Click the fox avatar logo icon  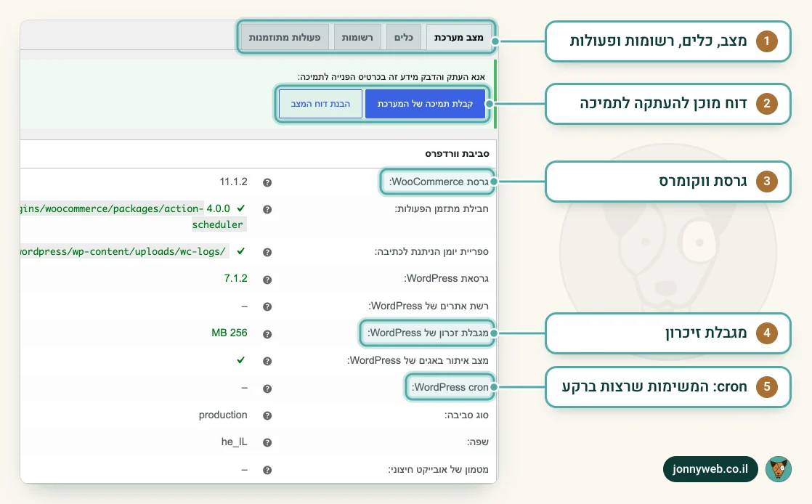coord(779,469)
